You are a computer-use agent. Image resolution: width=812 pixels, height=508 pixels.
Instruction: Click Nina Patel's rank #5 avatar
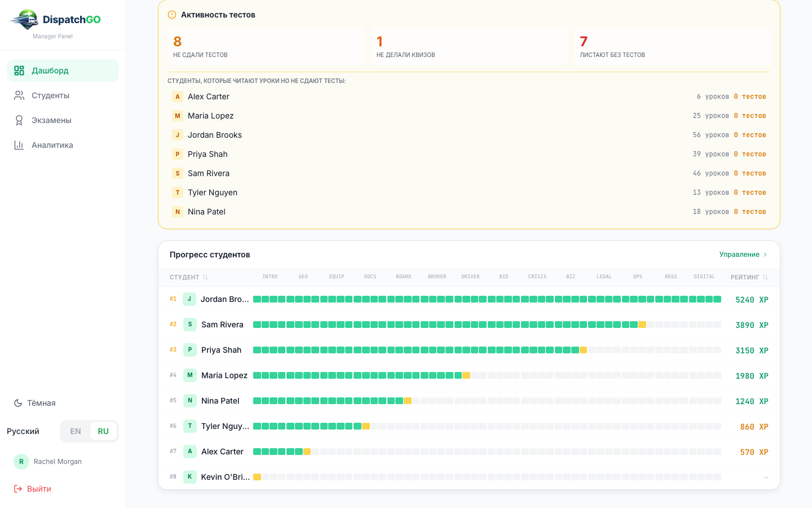coord(190,401)
